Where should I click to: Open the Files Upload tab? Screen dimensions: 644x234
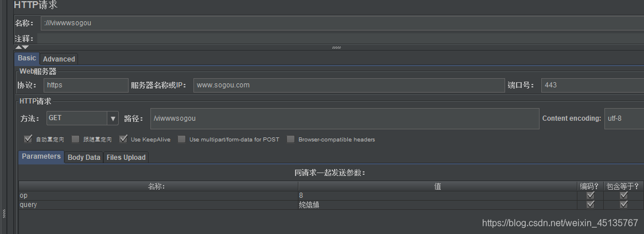tap(126, 158)
